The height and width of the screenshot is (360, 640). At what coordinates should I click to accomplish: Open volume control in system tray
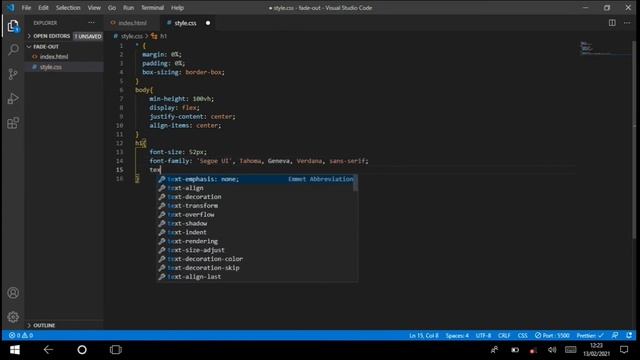[x=552, y=350]
